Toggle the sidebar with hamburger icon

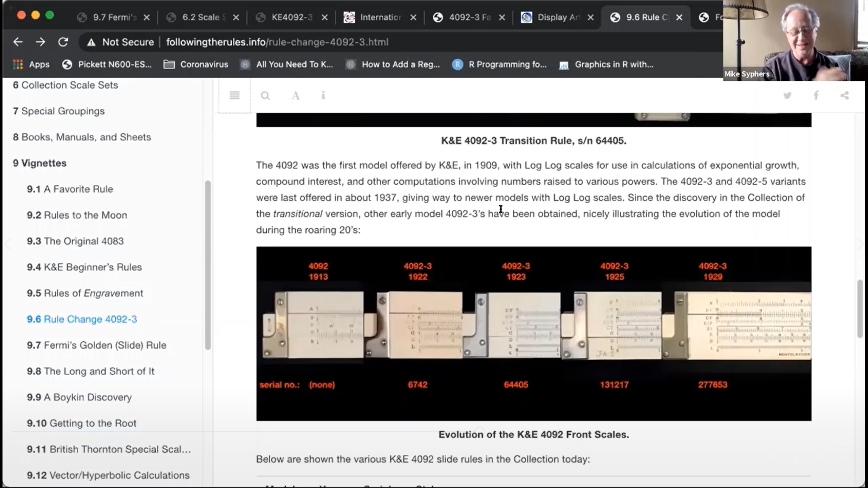click(x=234, y=95)
